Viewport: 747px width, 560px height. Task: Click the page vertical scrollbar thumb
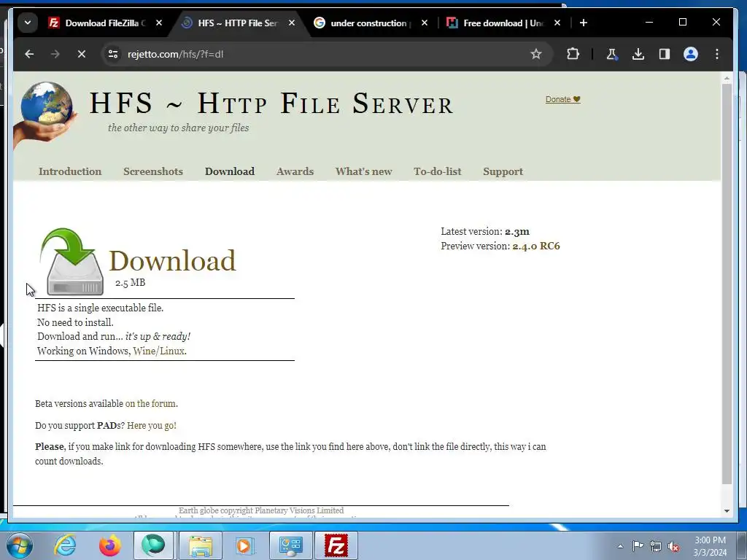pyautogui.click(x=727, y=284)
